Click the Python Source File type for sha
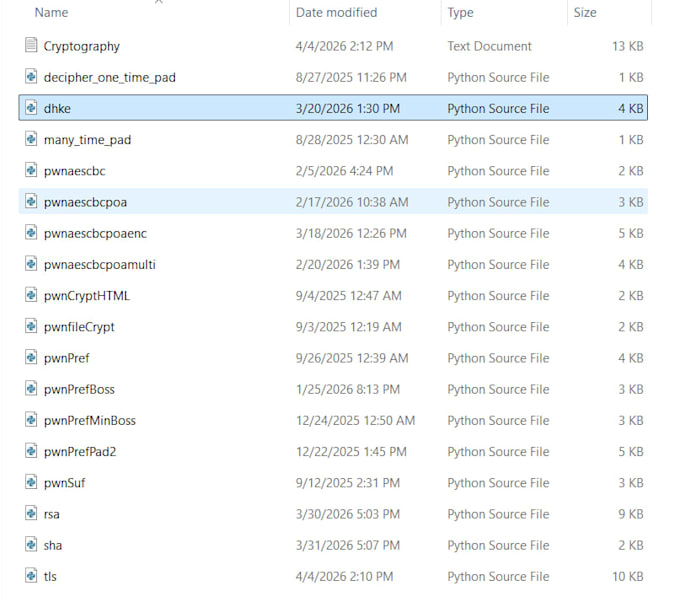The height and width of the screenshot is (602, 680). [x=498, y=545]
